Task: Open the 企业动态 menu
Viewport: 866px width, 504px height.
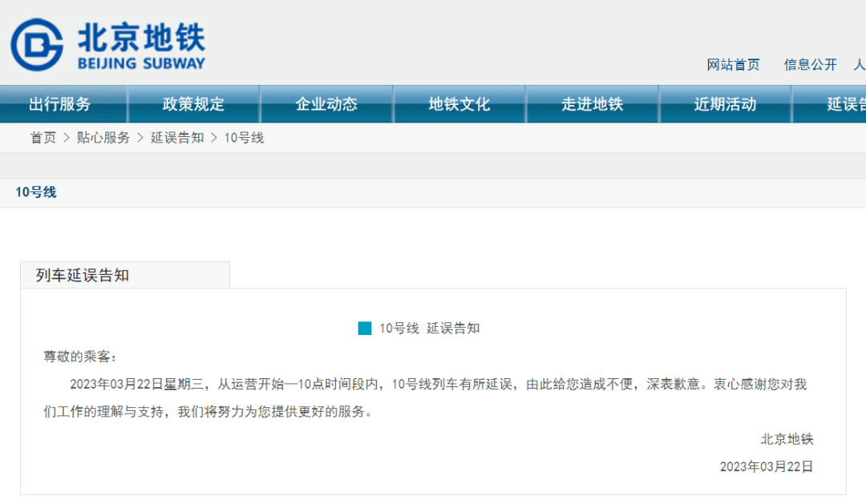Action: coord(326,104)
